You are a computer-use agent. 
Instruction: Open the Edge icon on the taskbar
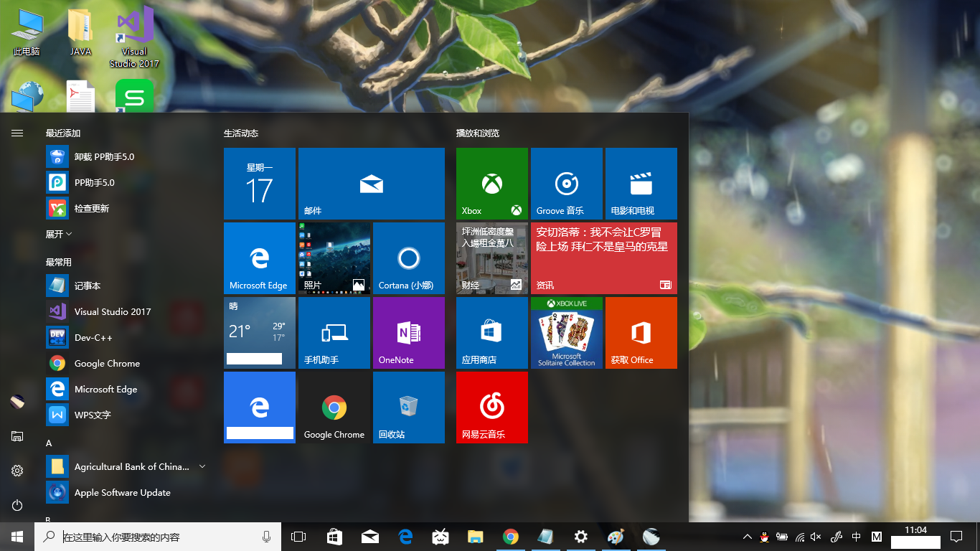point(405,537)
